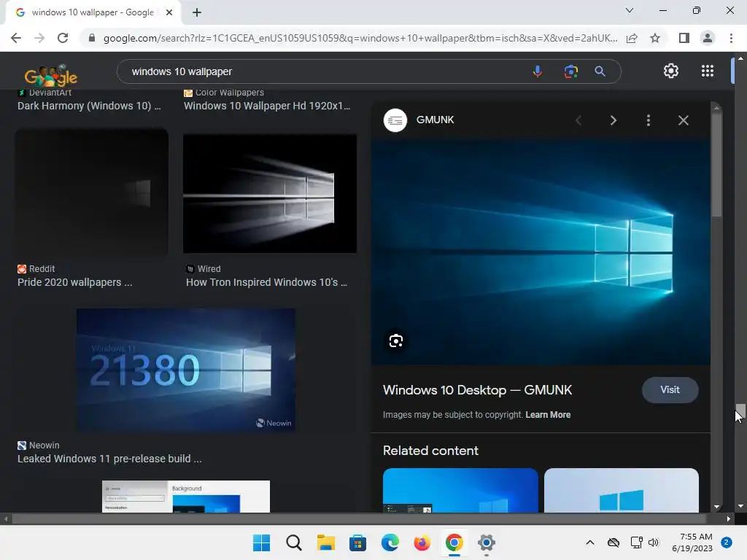747x560 pixels.
Task: Open taskbar Search
Action: (x=293, y=542)
